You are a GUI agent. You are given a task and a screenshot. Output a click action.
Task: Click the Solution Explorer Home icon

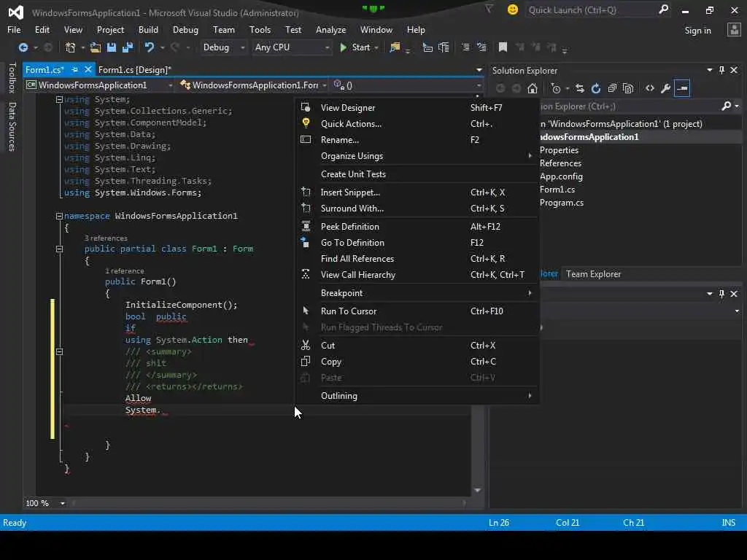(533, 88)
